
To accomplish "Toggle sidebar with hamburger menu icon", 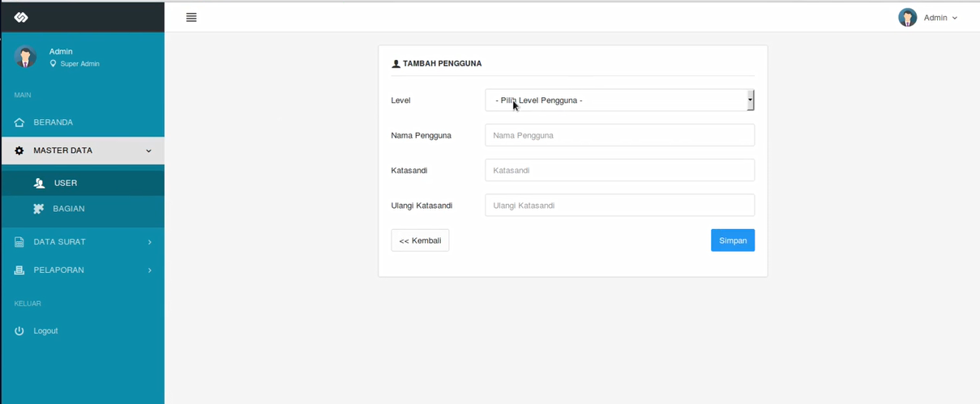I will click(x=191, y=17).
